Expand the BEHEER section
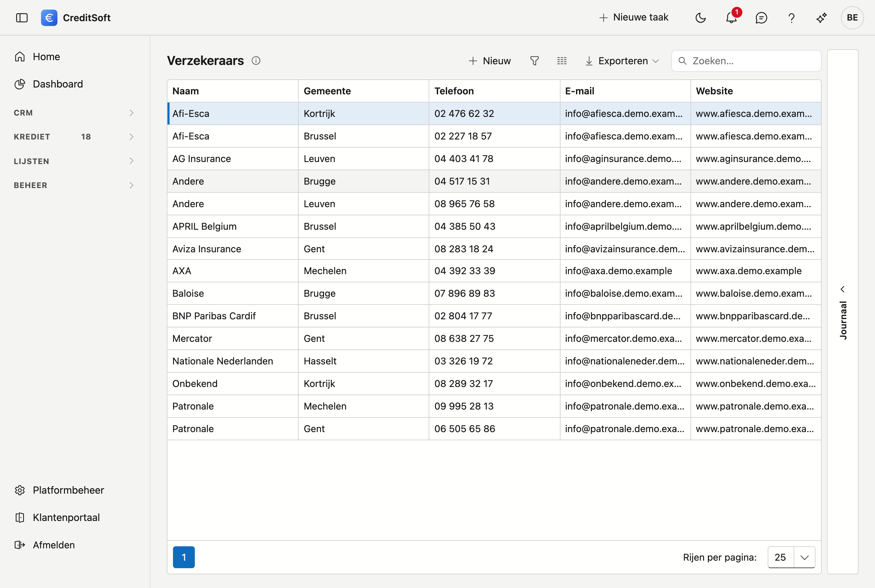Screen dimensions: 875x588 coord(74,185)
